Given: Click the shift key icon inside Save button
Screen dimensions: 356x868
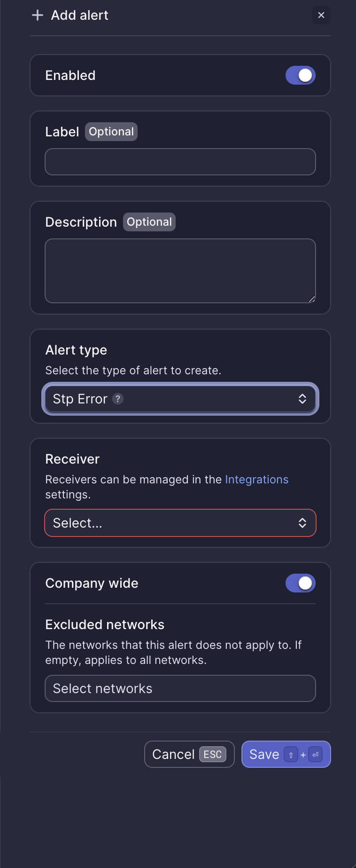Looking at the screenshot, I should click(x=291, y=754).
